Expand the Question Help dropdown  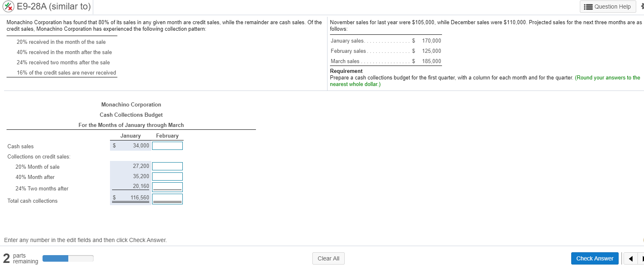[x=608, y=7]
